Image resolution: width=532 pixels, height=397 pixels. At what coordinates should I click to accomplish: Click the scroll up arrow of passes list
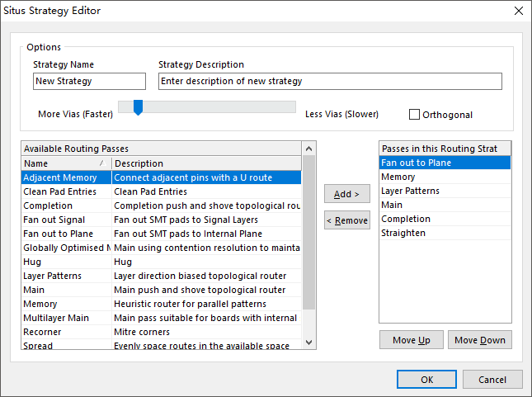point(308,149)
